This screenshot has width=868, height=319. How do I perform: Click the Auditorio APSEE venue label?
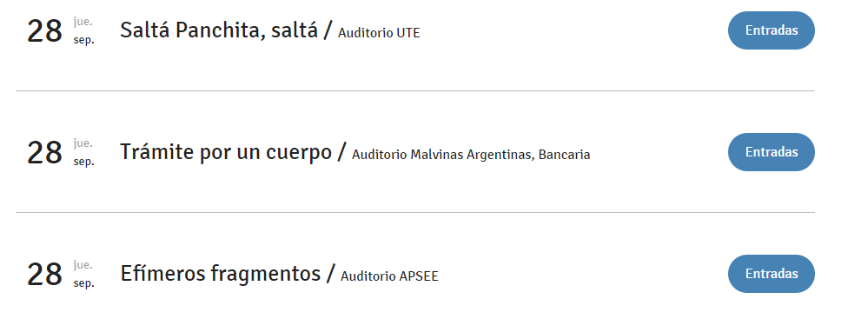[x=389, y=276]
